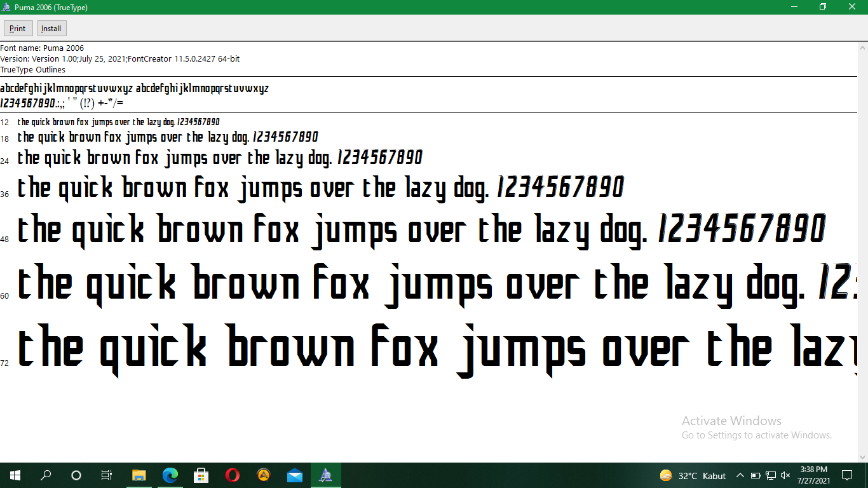Image resolution: width=868 pixels, height=488 pixels.
Task: Open Microsoft Edge from the taskbar
Action: pos(169,475)
